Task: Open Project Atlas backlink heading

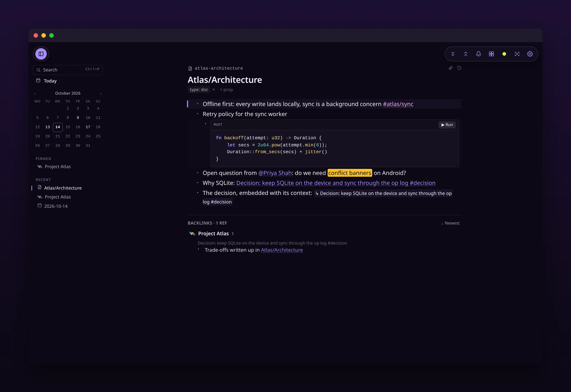Action: [x=213, y=233]
